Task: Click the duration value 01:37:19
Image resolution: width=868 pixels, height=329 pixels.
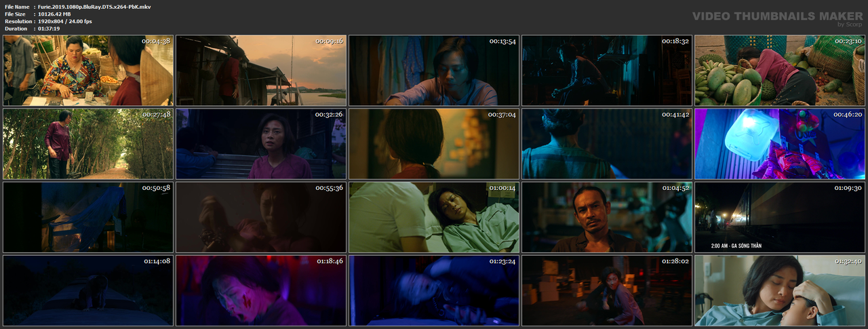Action: point(49,29)
